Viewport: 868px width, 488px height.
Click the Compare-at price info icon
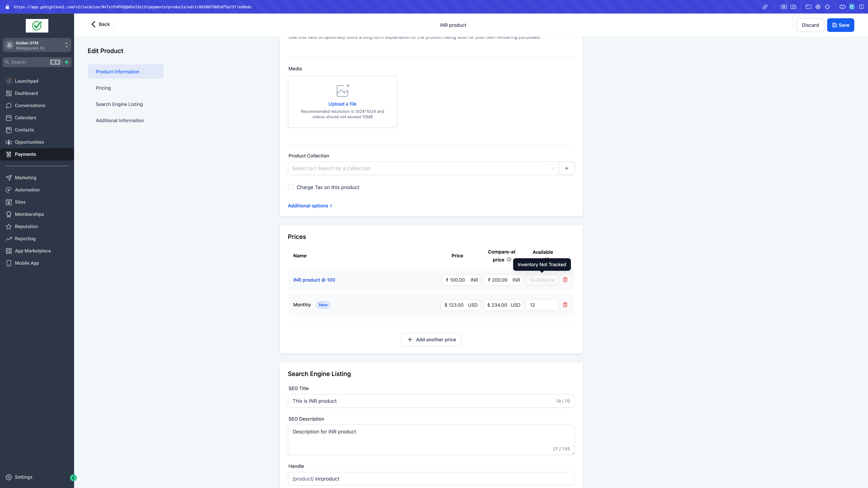pyautogui.click(x=509, y=260)
